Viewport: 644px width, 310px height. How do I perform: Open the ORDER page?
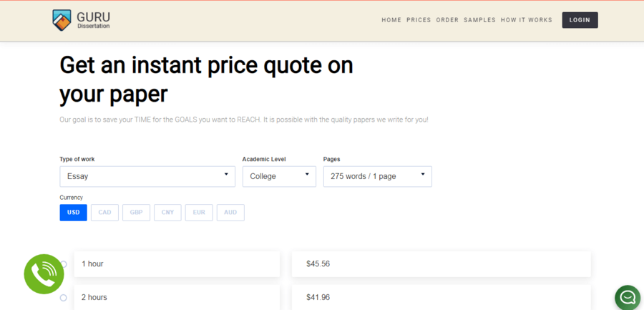(x=447, y=20)
